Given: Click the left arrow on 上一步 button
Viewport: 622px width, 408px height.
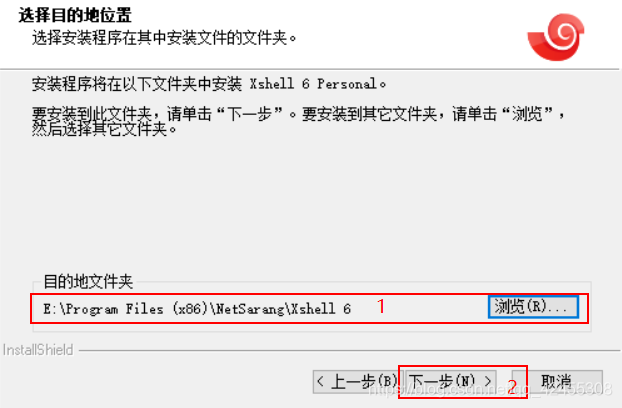Looking at the screenshot, I should [321, 381].
